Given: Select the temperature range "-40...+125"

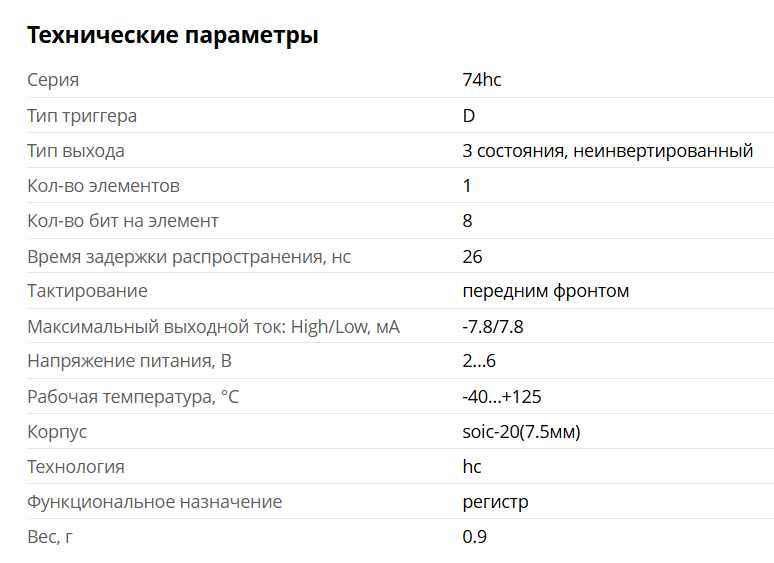Looking at the screenshot, I should coord(502,397).
